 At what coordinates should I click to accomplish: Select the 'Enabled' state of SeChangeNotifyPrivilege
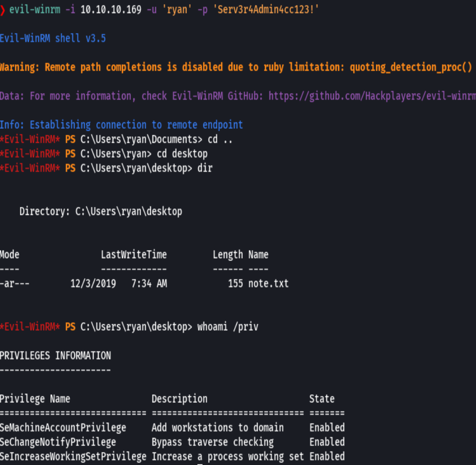point(326,442)
